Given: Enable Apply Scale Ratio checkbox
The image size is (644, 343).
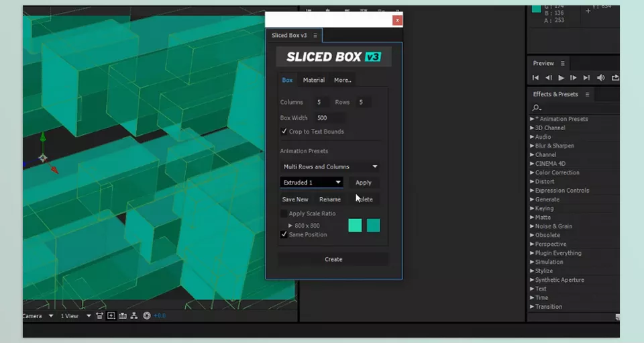Looking at the screenshot, I should (x=283, y=213).
